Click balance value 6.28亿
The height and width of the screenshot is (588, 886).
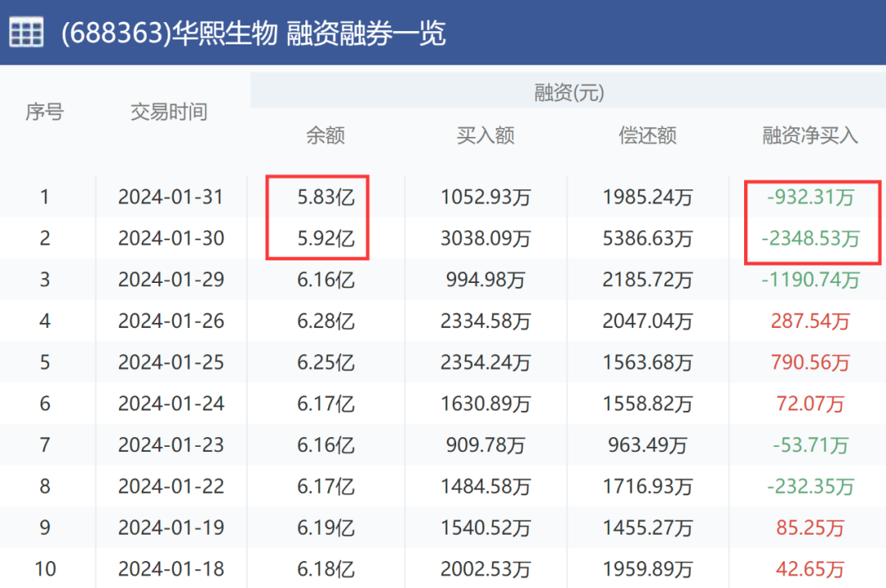click(326, 321)
